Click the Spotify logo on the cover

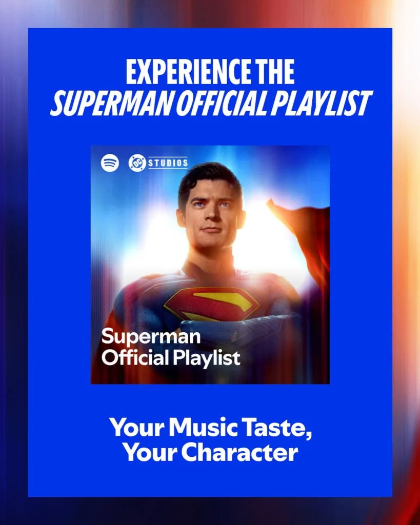click(x=110, y=163)
